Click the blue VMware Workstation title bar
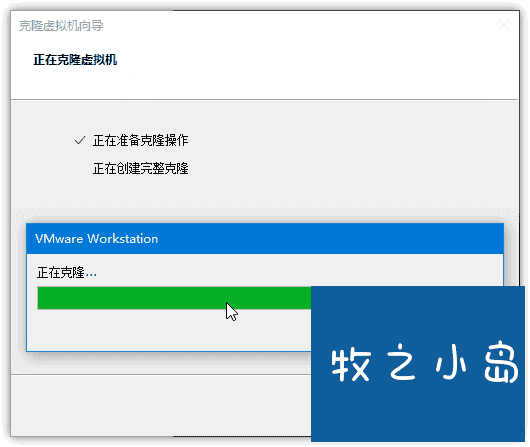The height and width of the screenshot is (447, 530). click(265, 239)
